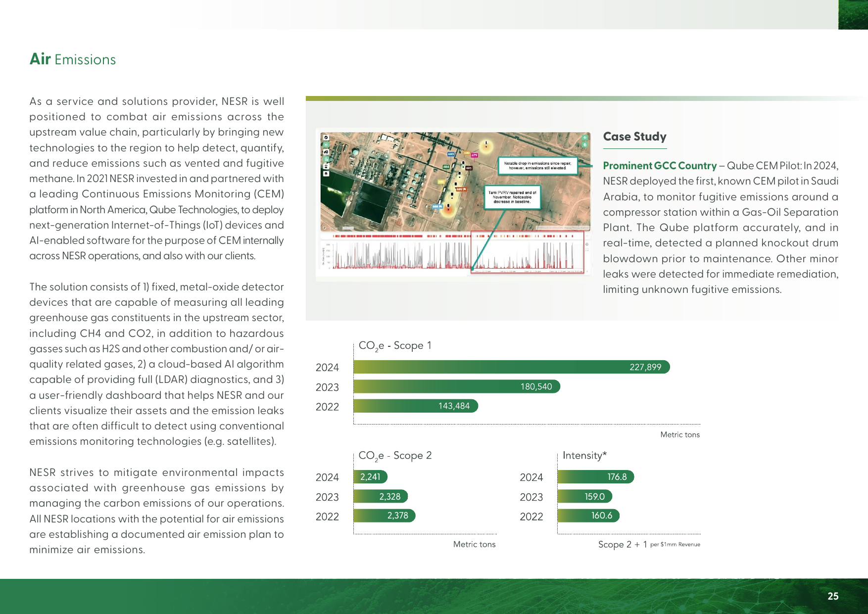Select the pink 679 marker on the map
The height and width of the screenshot is (614, 868).
pyautogui.click(x=474, y=155)
